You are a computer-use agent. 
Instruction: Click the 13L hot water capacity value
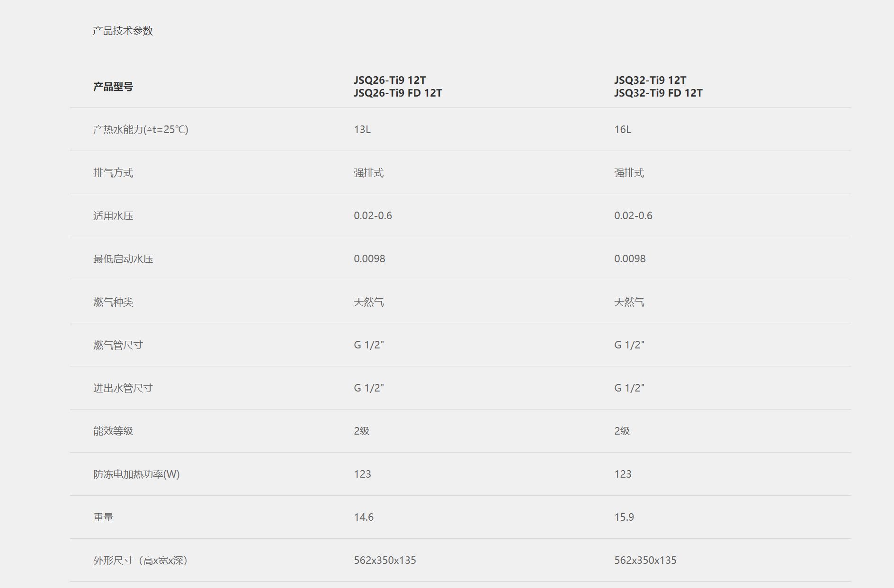362,129
